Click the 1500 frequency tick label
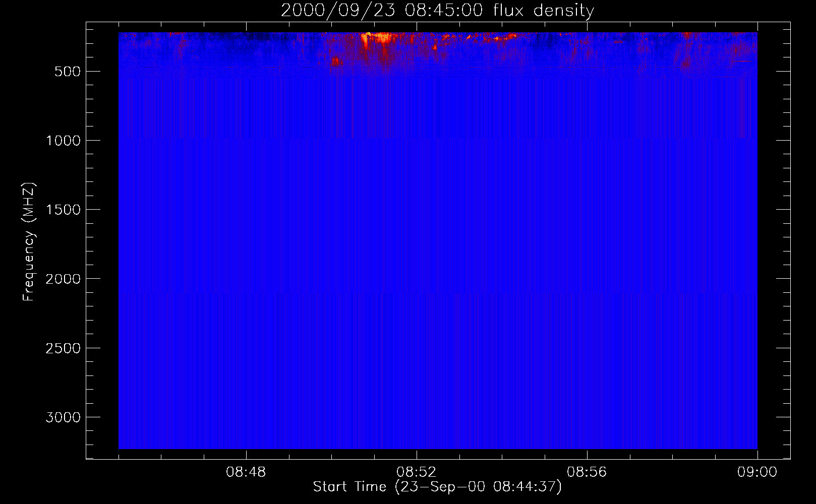Image resolution: width=816 pixels, height=504 pixels. click(x=63, y=210)
